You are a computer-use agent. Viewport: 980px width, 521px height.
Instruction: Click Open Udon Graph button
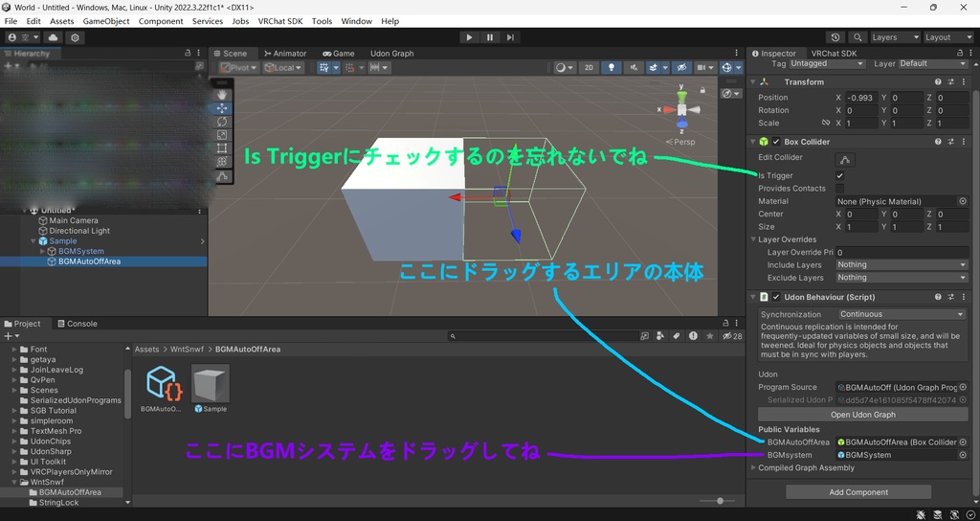point(862,415)
